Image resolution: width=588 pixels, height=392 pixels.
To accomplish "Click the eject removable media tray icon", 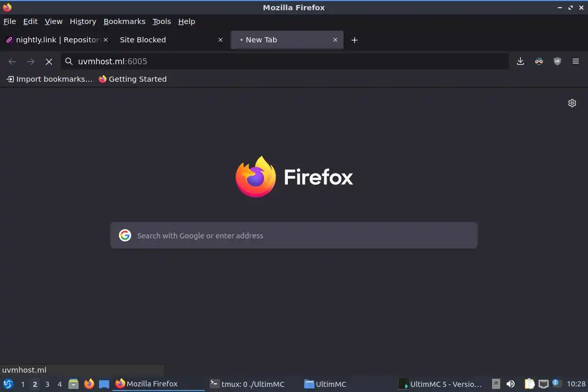I will pos(496,384).
